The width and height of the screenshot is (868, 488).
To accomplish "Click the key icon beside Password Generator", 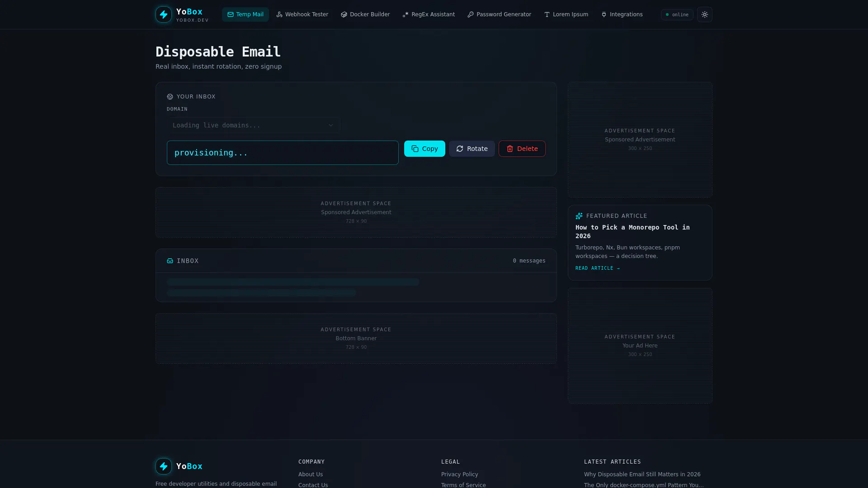I will 470,14.
